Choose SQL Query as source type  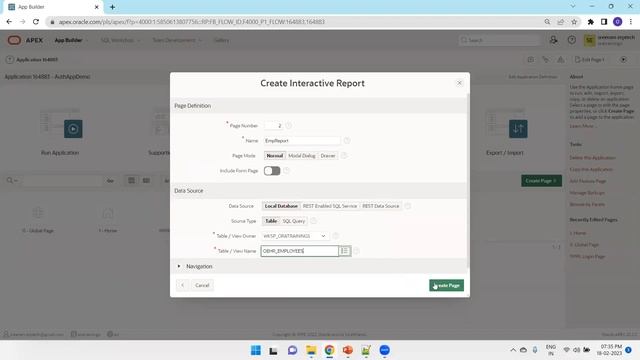[x=294, y=221]
